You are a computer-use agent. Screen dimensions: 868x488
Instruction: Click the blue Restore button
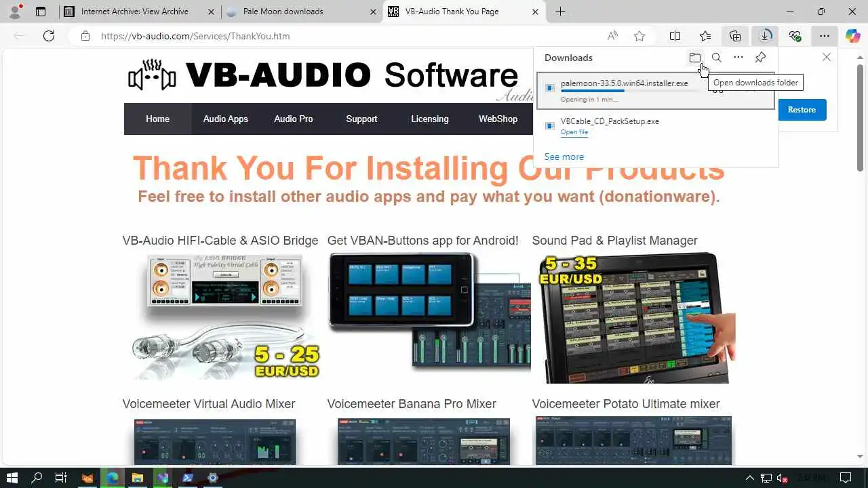[x=802, y=110]
